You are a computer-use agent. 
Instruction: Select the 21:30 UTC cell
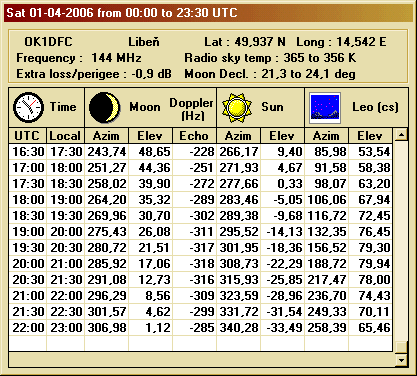[x=28, y=312]
